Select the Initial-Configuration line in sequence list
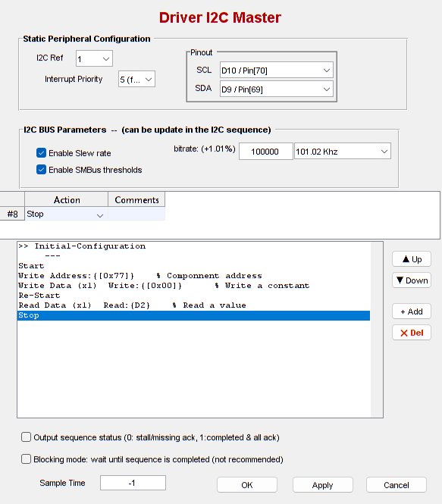The width and height of the screenshot is (442, 504). coord(193,246)
